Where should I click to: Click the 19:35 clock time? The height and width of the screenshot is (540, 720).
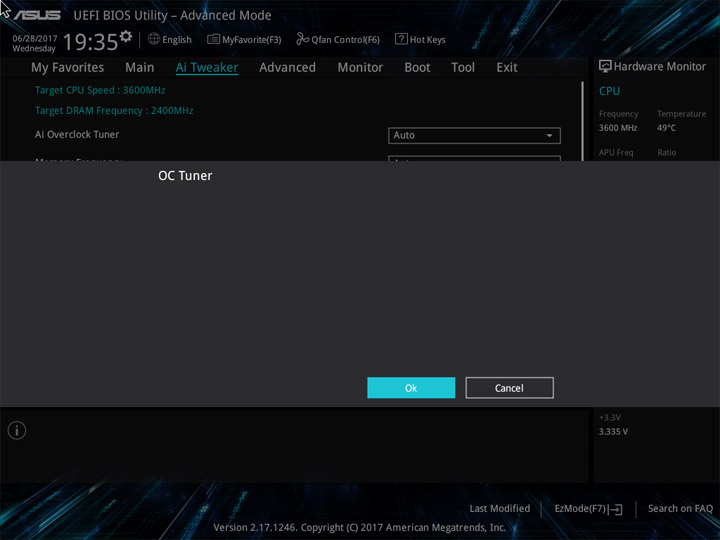pos(90,42)
